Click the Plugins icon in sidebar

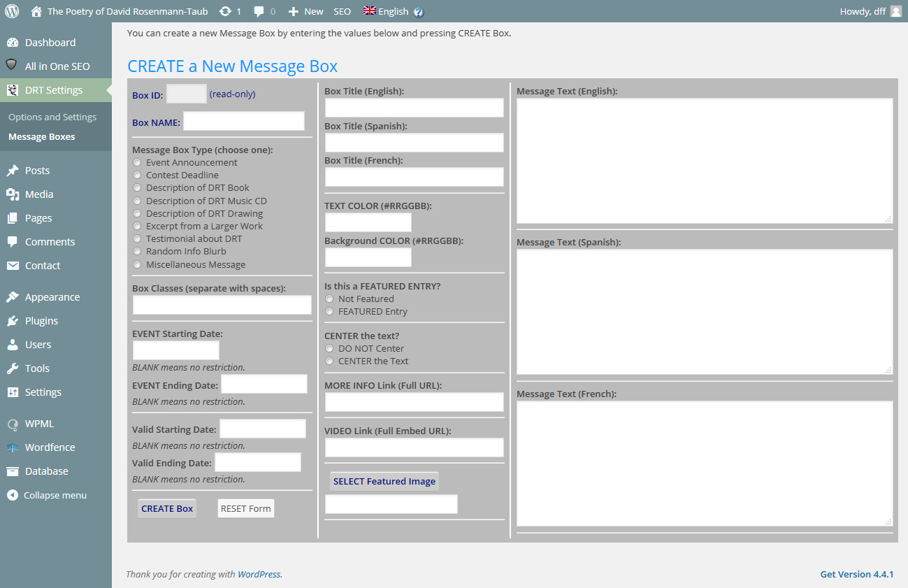[13, 321]
